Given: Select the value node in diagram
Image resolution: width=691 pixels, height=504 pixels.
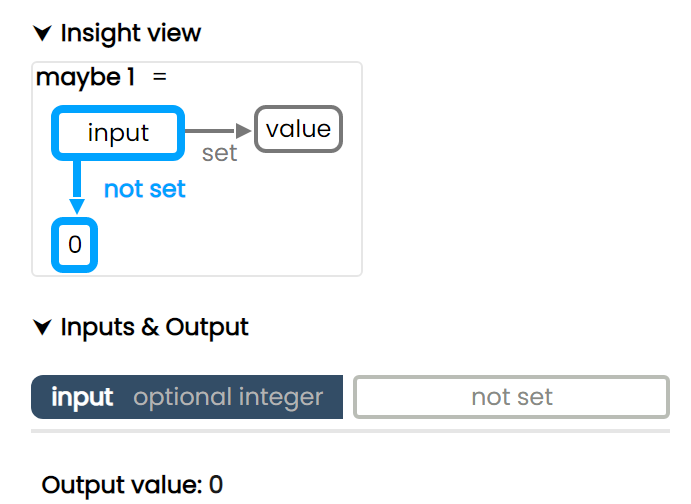Looking at the screenshot, I should pyautogui.click(x=298, y=129).
